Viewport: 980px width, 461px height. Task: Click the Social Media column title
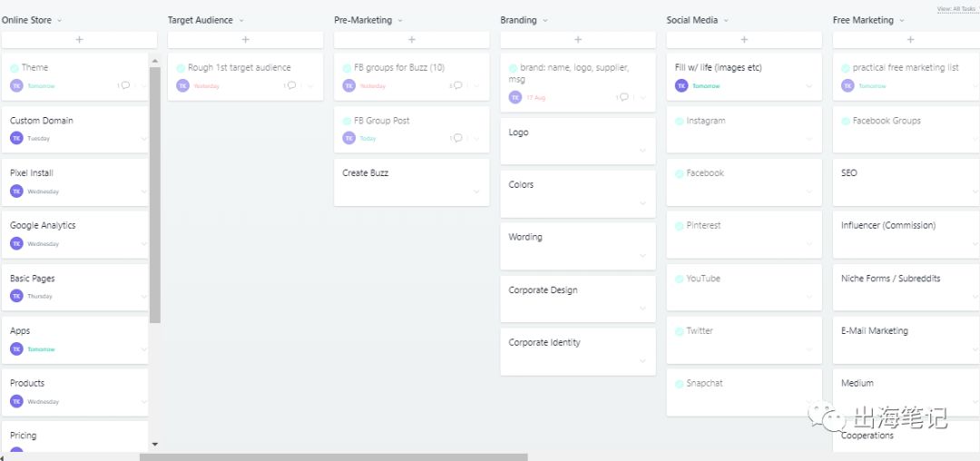pos(691,20)
